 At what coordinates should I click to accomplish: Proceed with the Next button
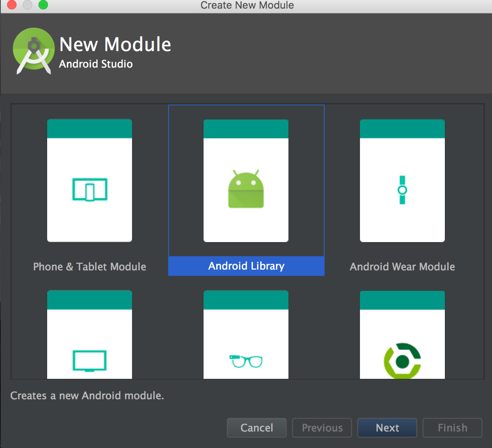pyautogui.click(x=387, y=428)
